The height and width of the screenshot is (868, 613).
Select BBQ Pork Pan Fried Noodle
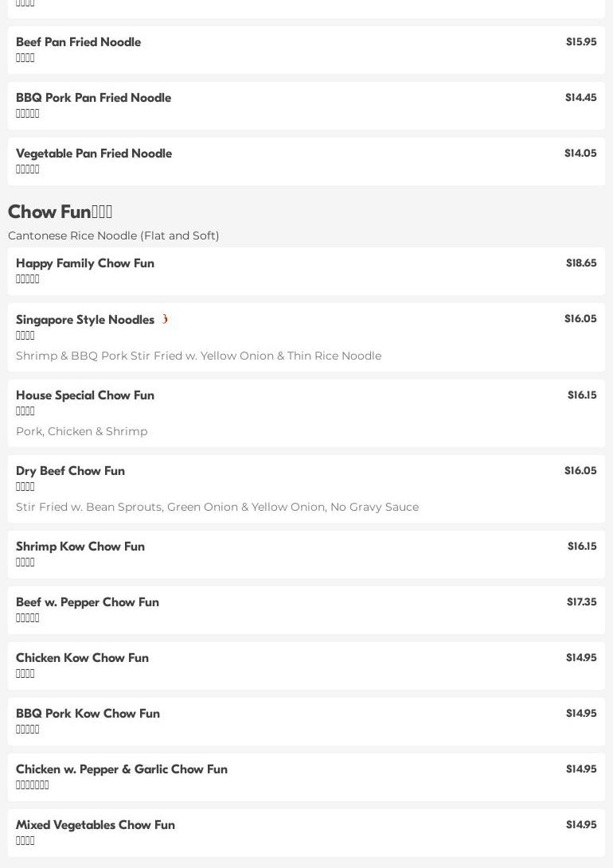(x=306, y=106)
